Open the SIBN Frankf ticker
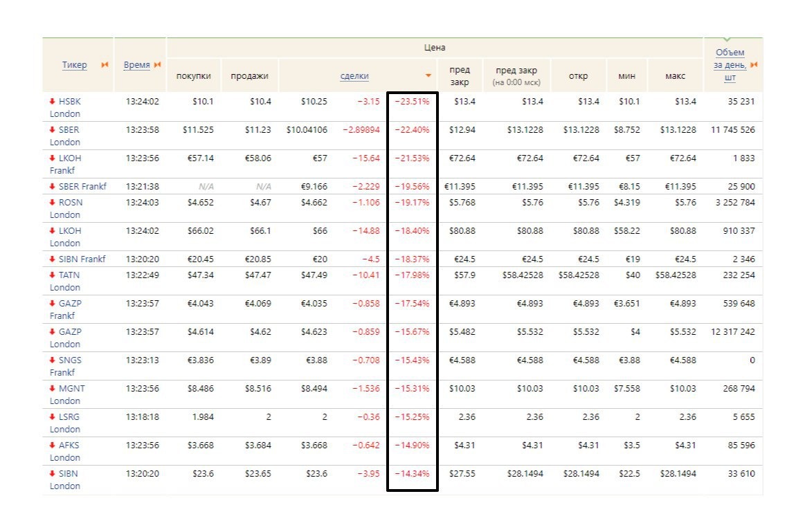Image resolution: width=805 pixels, height=532 pixels. 82,259
